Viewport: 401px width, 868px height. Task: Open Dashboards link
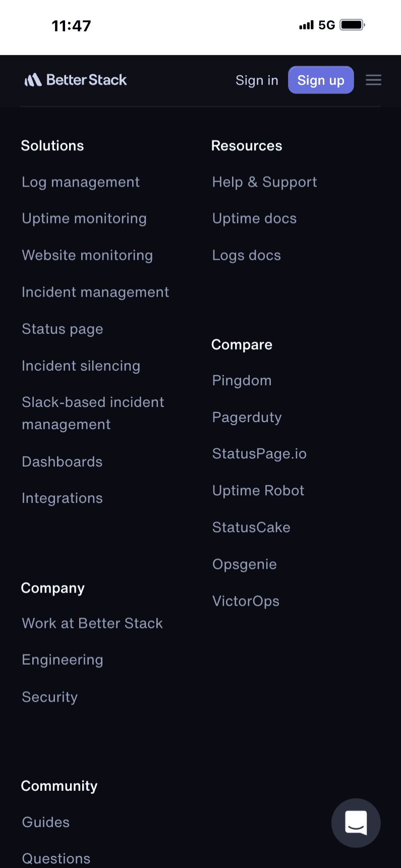tap(62, 461)
